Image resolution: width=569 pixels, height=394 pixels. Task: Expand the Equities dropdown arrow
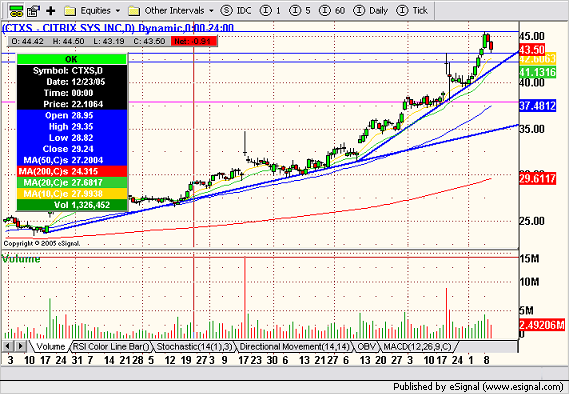pos(118,11)
